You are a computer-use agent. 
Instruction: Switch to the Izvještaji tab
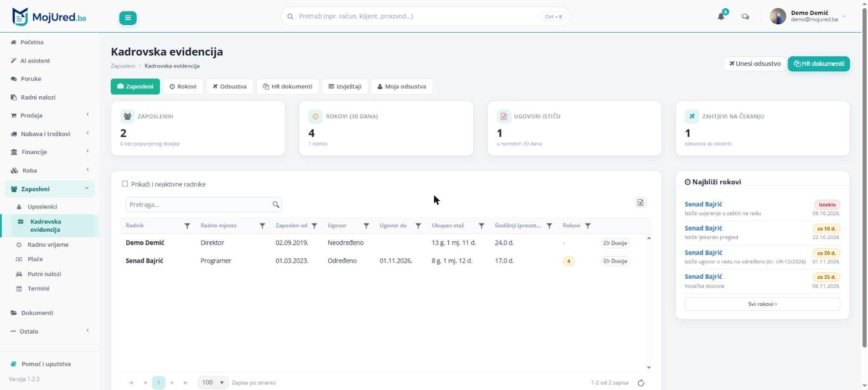[345, 86]
